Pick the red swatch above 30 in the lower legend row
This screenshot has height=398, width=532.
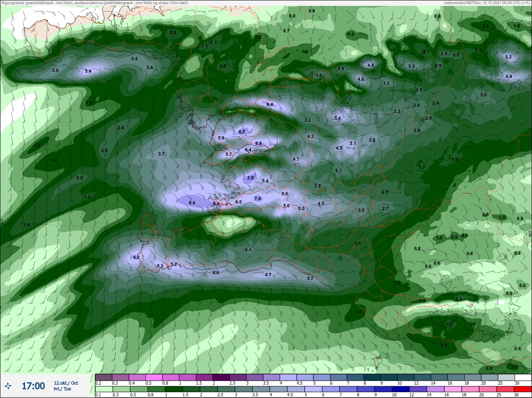(523, 389)
